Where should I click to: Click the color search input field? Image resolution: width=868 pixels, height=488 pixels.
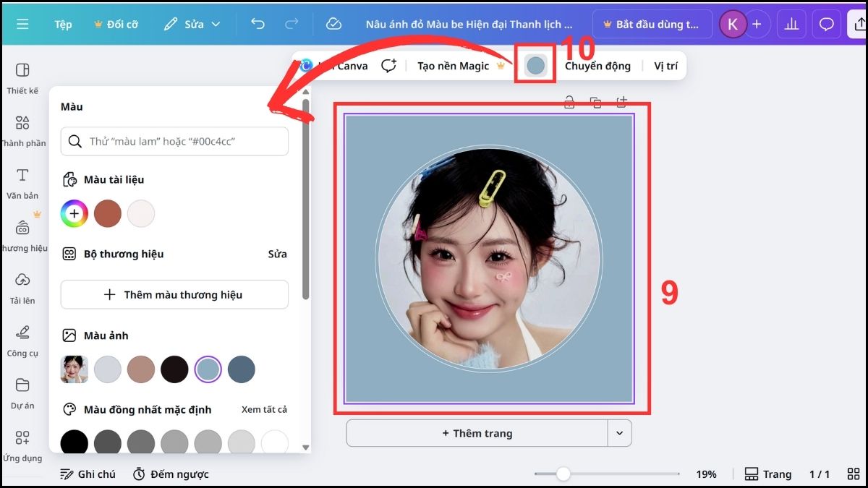coord(174,141)
